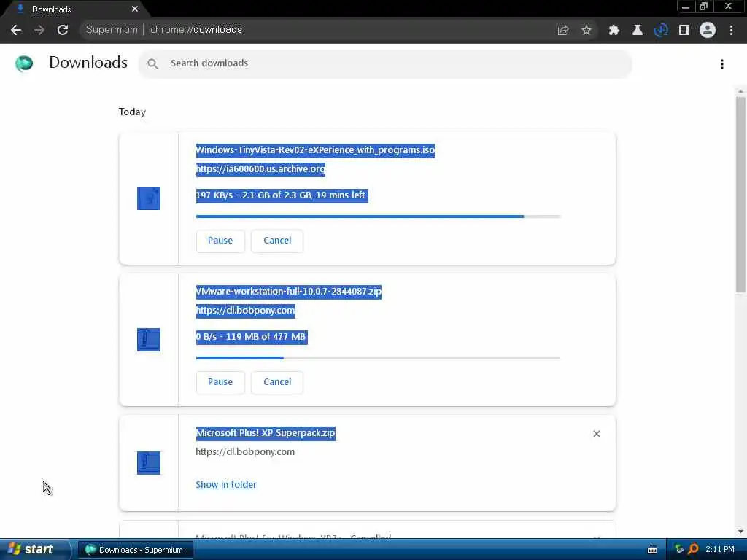Pause the VMware workstation download
Viewport: 747px width, 560px height.
pyautogui.click(x=220, y=382)
